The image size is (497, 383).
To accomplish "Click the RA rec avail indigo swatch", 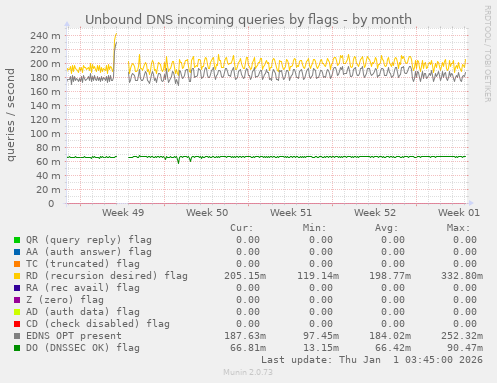I will [17, 288].
